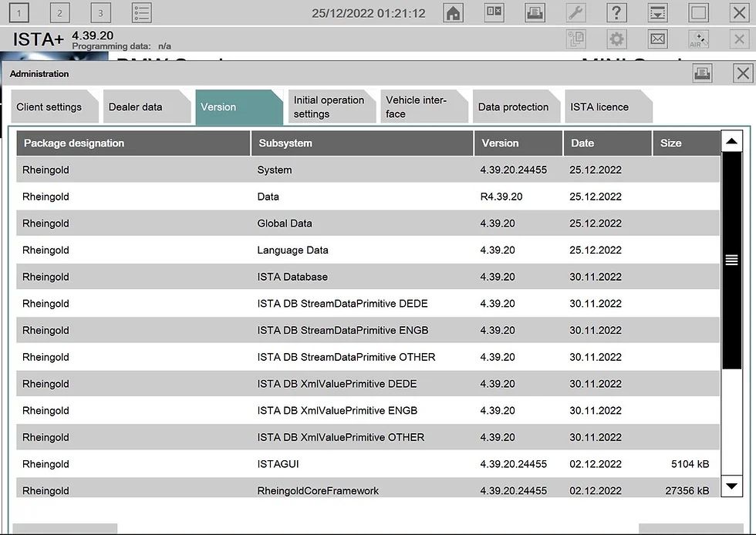Viewport: 756px width, 535px height.
Task: Open the ISTA licence tab
Action: [609, 107]
